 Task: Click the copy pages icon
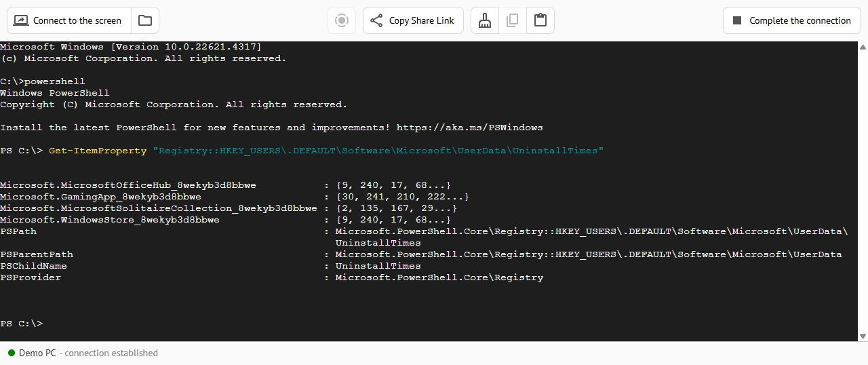tap(513, 20)
